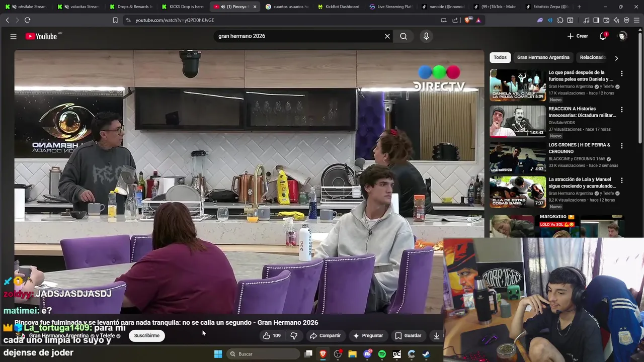644x362 pixels.
Task: Open options for 'LOS GRONES' video
Action: [x=621, y=146]
